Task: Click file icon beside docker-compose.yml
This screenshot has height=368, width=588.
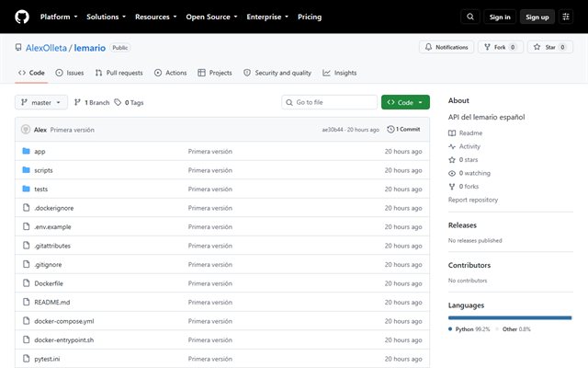Action: (x=26, y=321)
